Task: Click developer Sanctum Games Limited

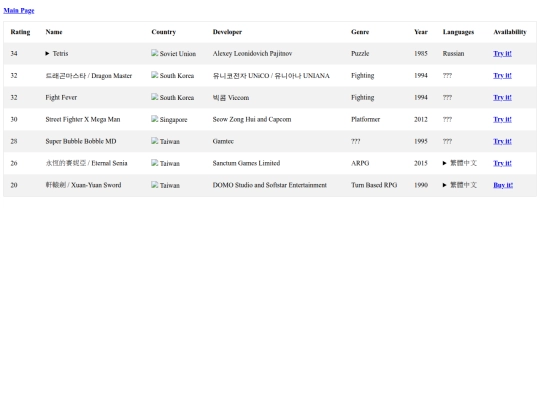Action: pyautogui.click(x=246, y=163)
